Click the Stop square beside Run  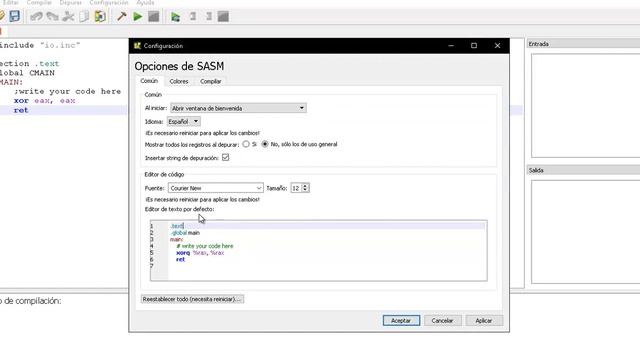[x=153, y=16]
